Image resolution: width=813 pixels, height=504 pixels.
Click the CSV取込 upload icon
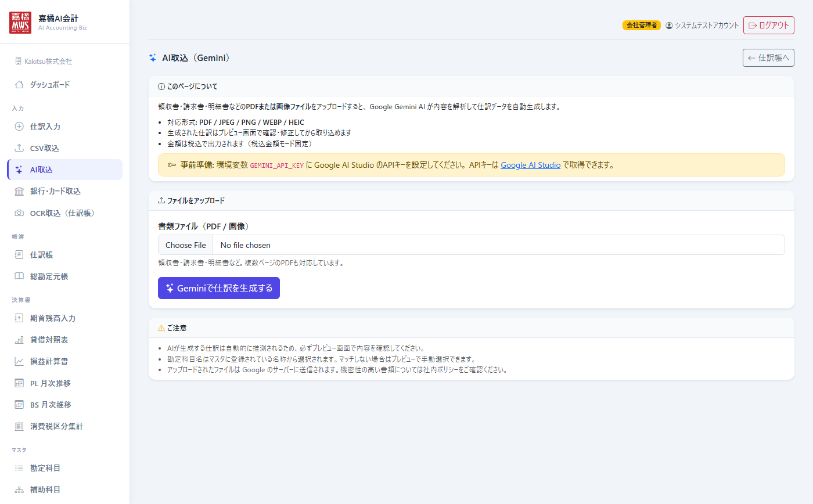pyautogui.click(x=19, y=148)
